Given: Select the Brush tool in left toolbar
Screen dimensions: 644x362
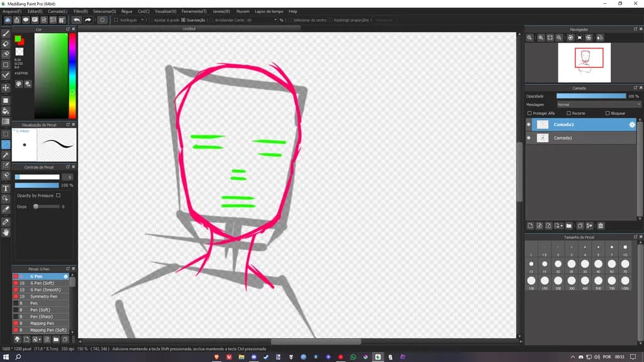Looking at the screenshot, I should pos(6,34).
